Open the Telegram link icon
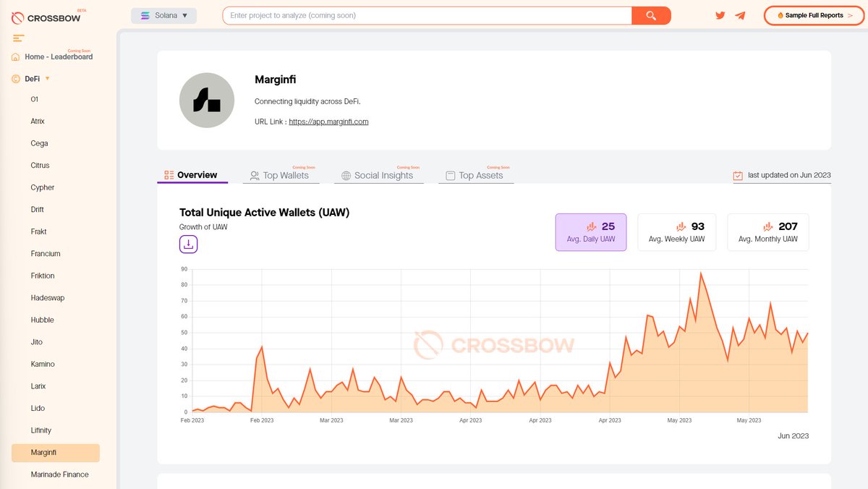This screenshot has height=489, width=868. pos(740,15)
